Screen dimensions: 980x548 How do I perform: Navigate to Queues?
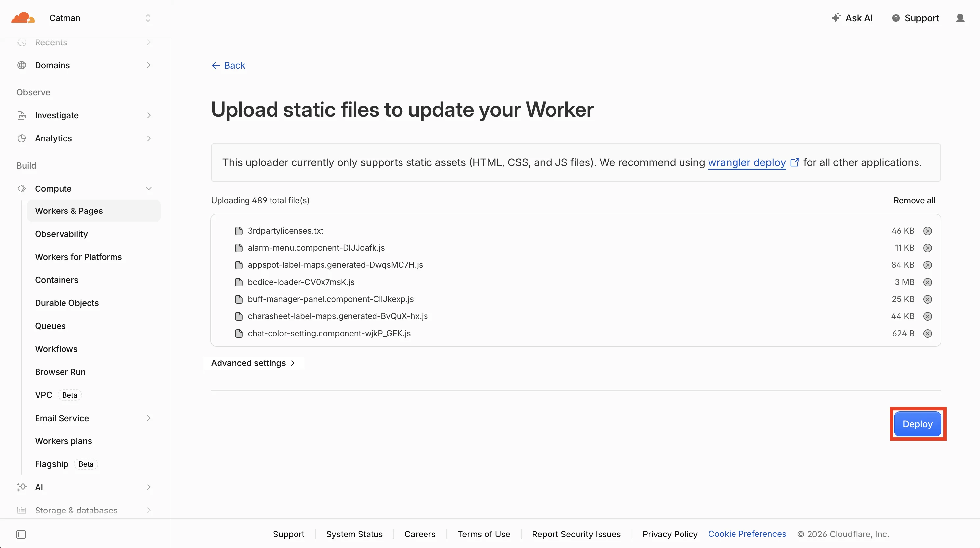point(50,326)
